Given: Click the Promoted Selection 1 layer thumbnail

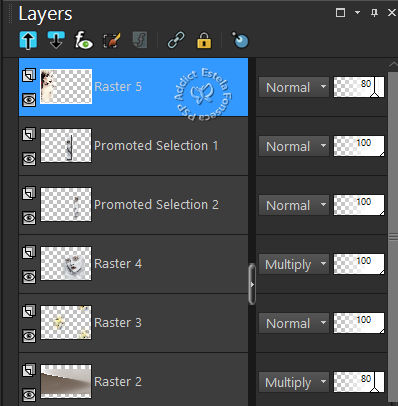Looking at the screenshot, I should [x=66, y=145].
